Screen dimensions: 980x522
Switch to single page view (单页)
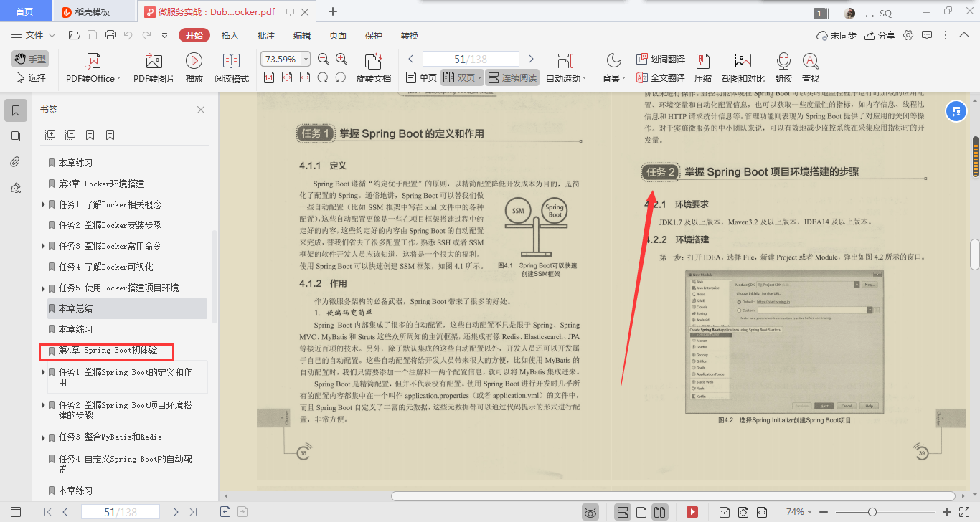(x=421, y=77)
